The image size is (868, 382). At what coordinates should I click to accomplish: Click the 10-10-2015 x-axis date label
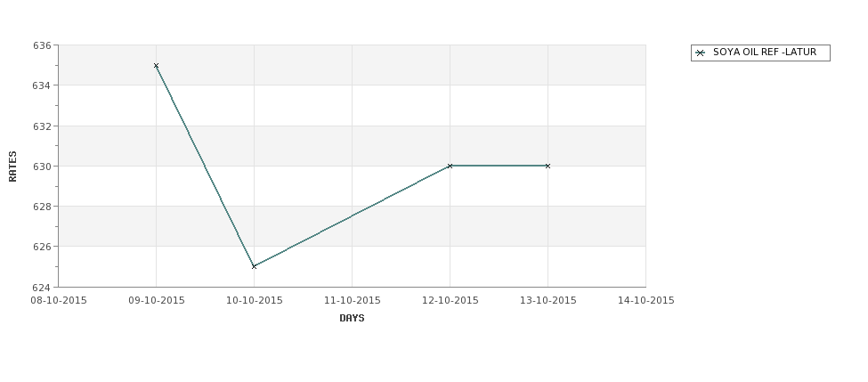(255, 301)
